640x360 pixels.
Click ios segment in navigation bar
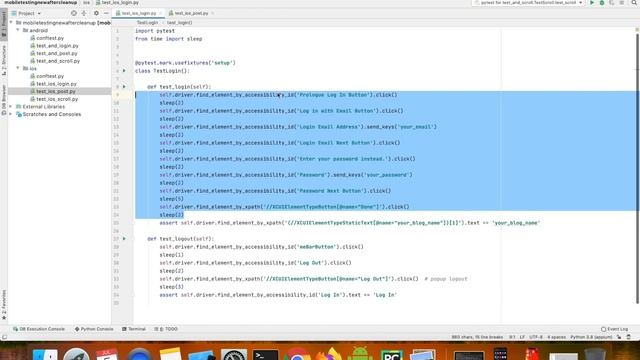tap(86, 2)
